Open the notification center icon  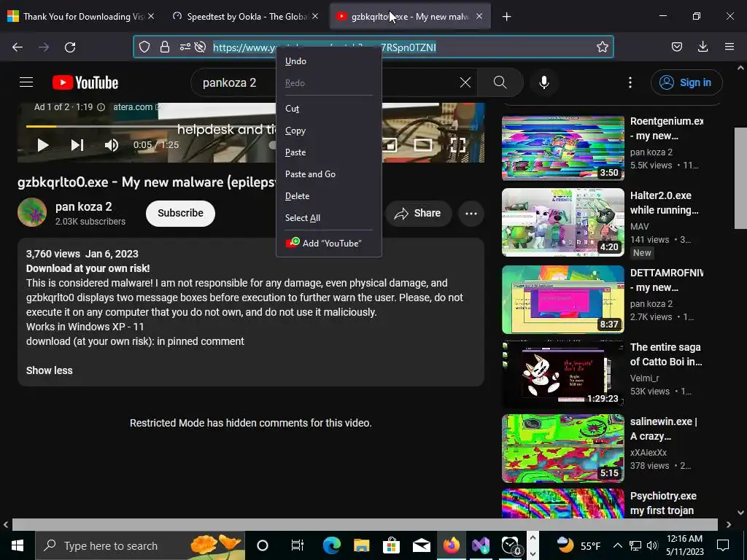(723, 545)
